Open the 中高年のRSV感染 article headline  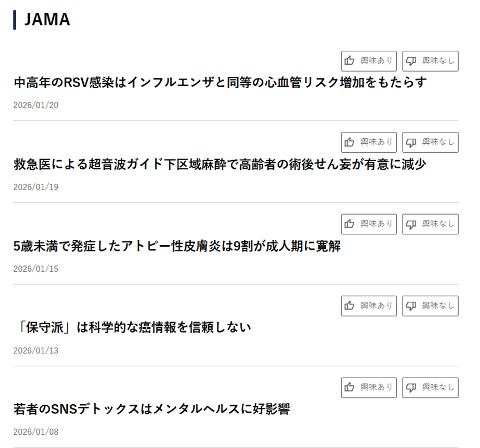[220, 83]
